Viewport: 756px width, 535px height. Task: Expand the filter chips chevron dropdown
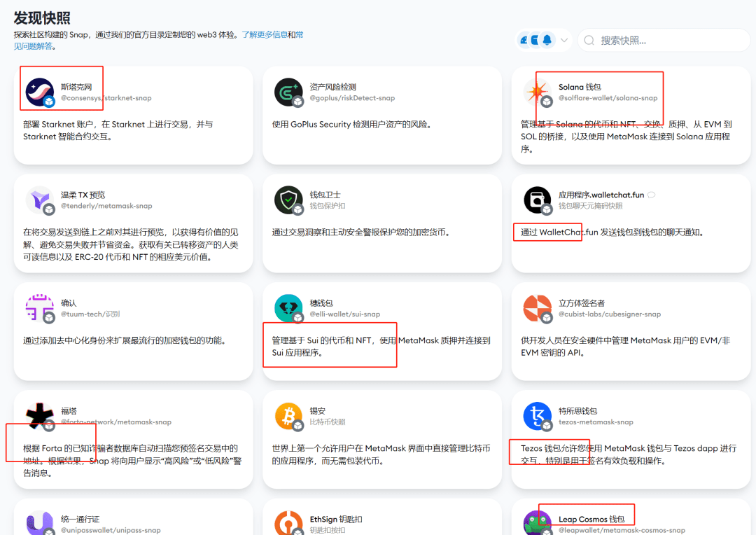point(564,40)
